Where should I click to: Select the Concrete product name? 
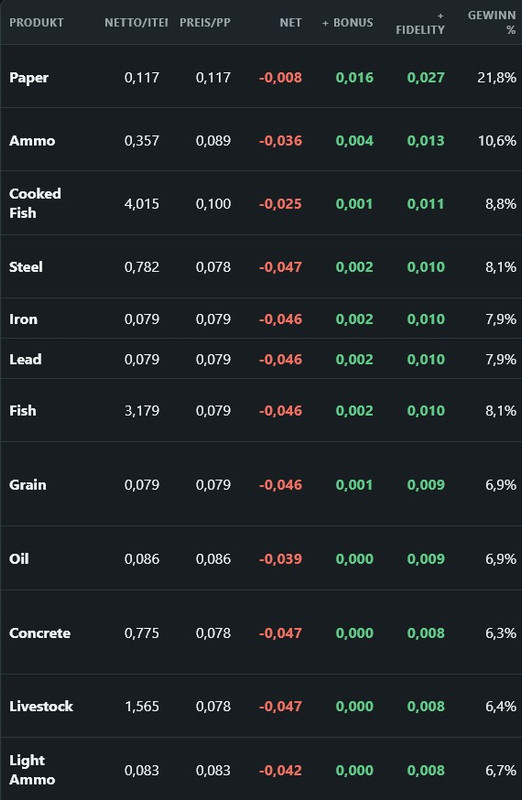[40, 633]
